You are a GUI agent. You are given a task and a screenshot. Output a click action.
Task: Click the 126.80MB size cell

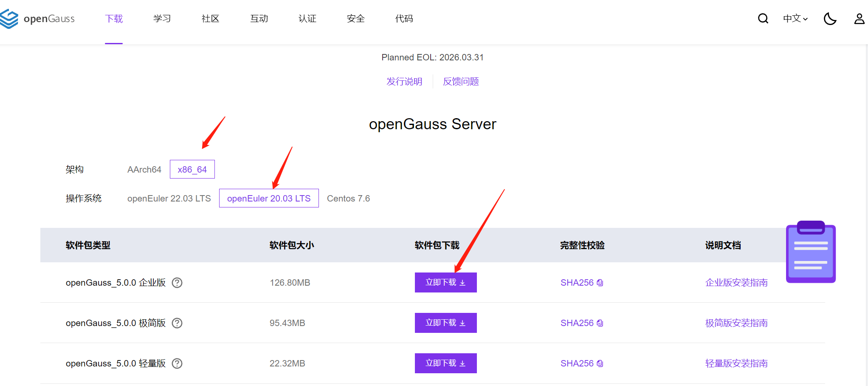click(x=290, y=283)
